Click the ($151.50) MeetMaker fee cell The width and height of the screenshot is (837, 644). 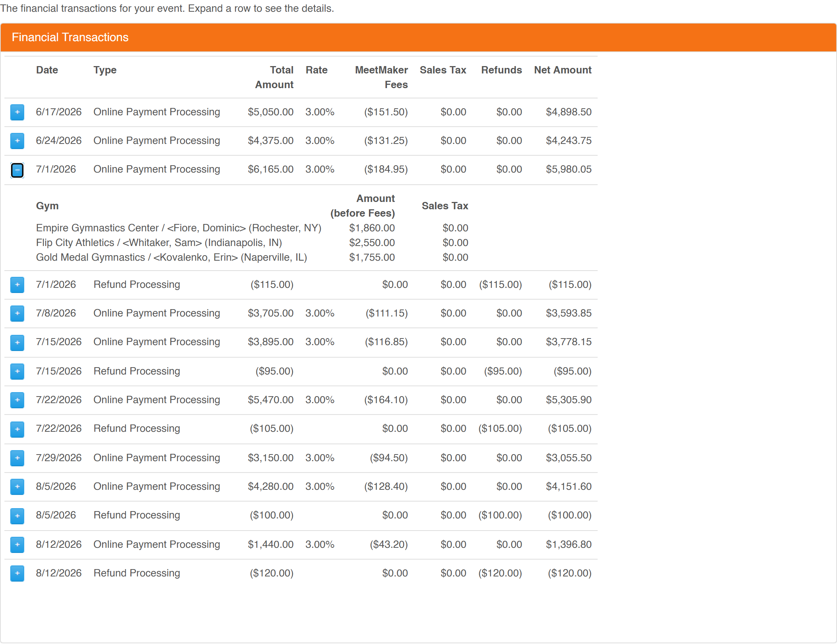point(385,112)
